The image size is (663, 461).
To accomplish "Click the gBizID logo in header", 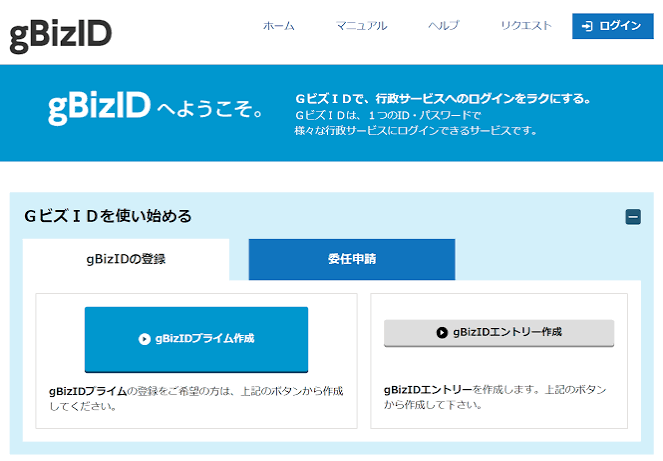I will click(60, 36).
